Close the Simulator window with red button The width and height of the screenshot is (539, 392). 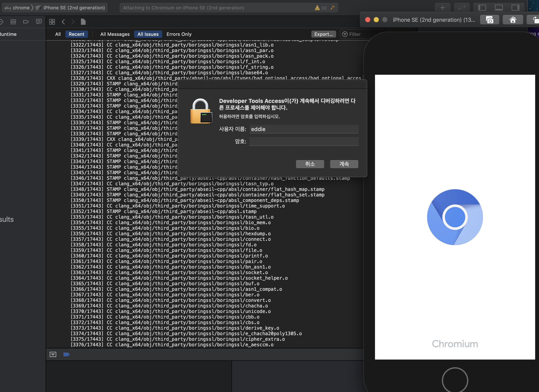point(368,20)
